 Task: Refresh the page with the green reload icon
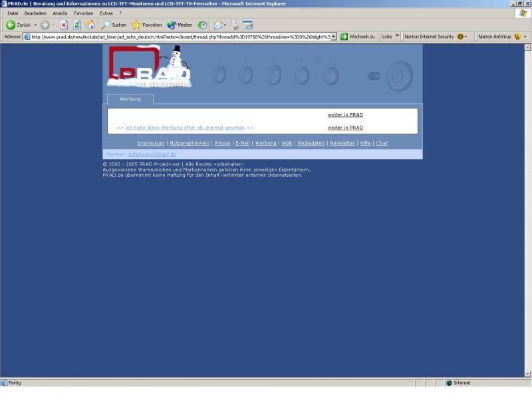point(77,25)
